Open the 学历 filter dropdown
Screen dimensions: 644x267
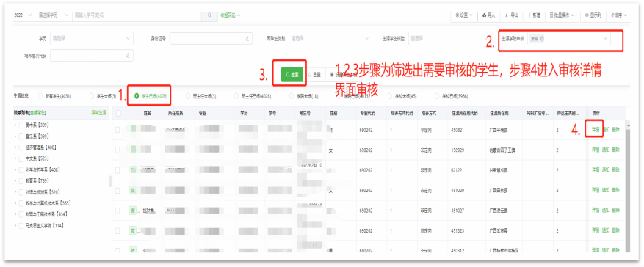(x=92, y=39)
